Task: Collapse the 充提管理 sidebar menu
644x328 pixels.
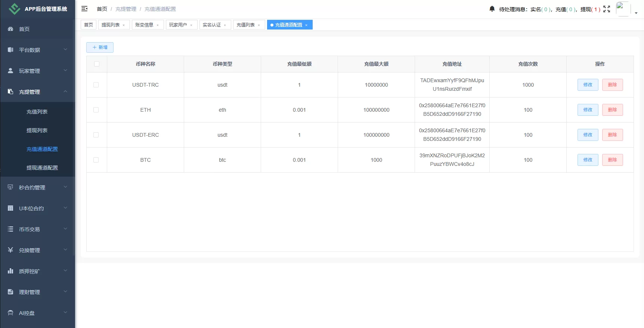Action: (37, 92)
